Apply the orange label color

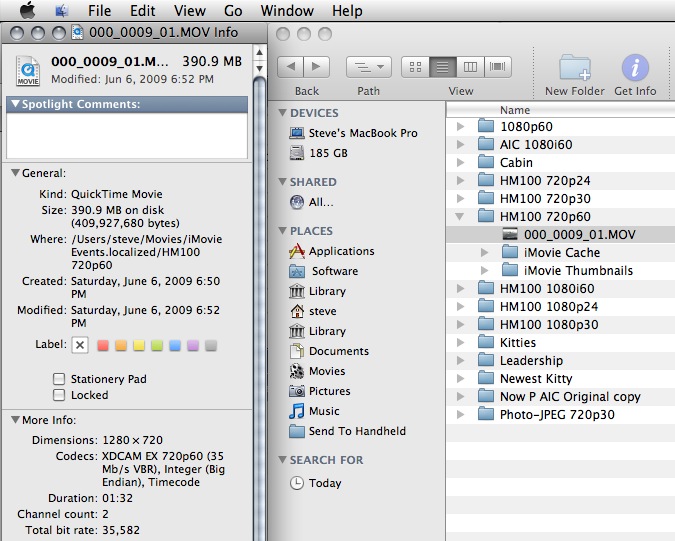pos(121,345)
